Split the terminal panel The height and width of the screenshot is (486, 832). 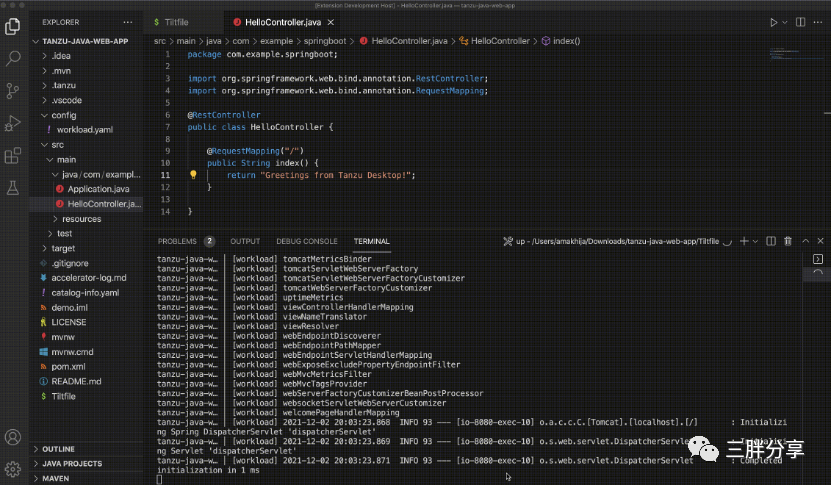click(771, 241)
